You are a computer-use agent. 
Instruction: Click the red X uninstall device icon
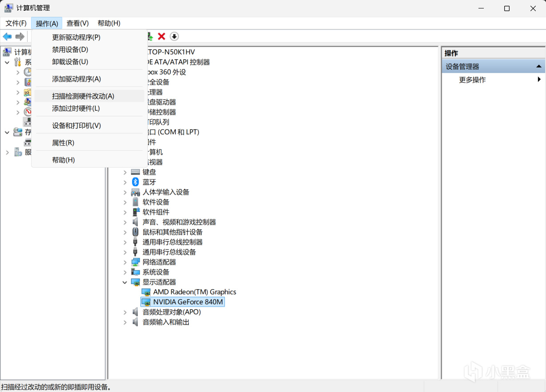pos(162,36)
